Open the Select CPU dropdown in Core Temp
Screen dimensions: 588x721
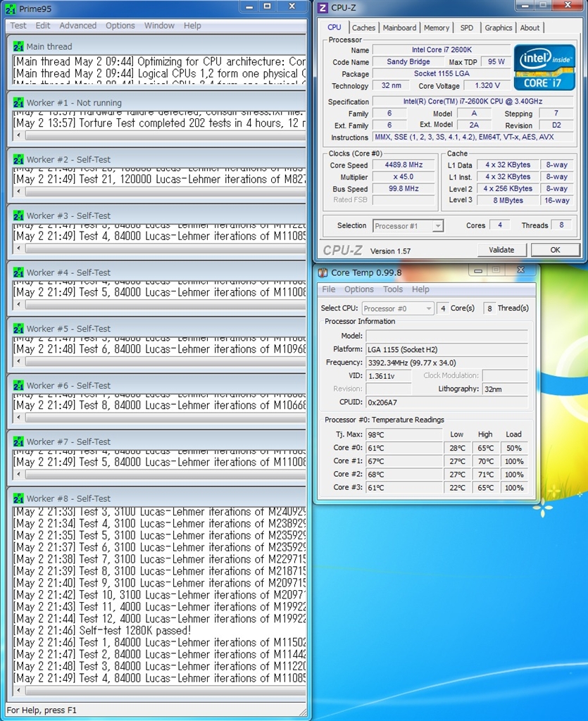tap(398, 308)
